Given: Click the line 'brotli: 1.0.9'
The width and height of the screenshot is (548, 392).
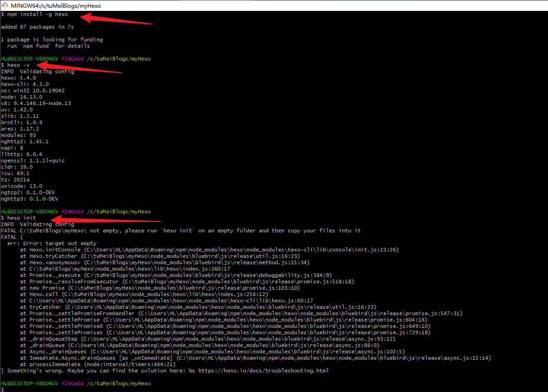Looking at the screenshot, I should point(21,122).
